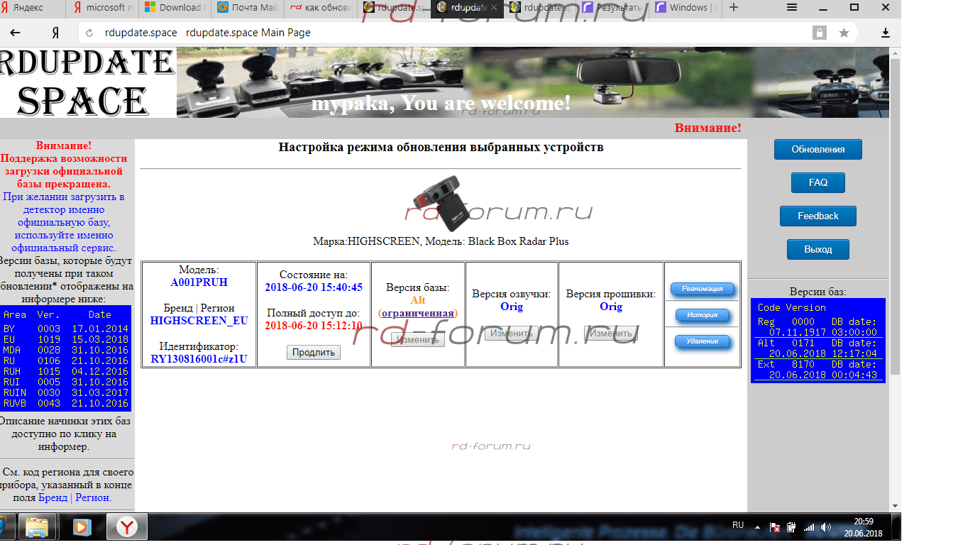
Task: Click Изменить under Версия прошивки
Action: [x=611, y=333]
